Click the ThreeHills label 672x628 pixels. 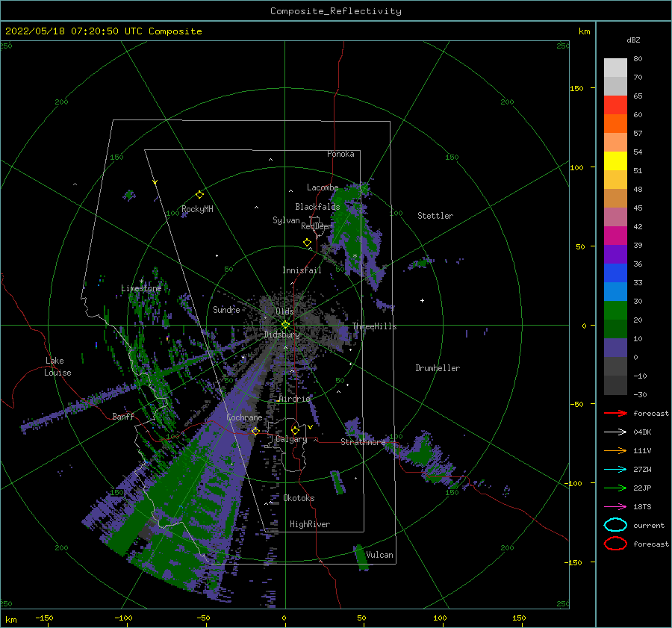(x=374, y=326)
